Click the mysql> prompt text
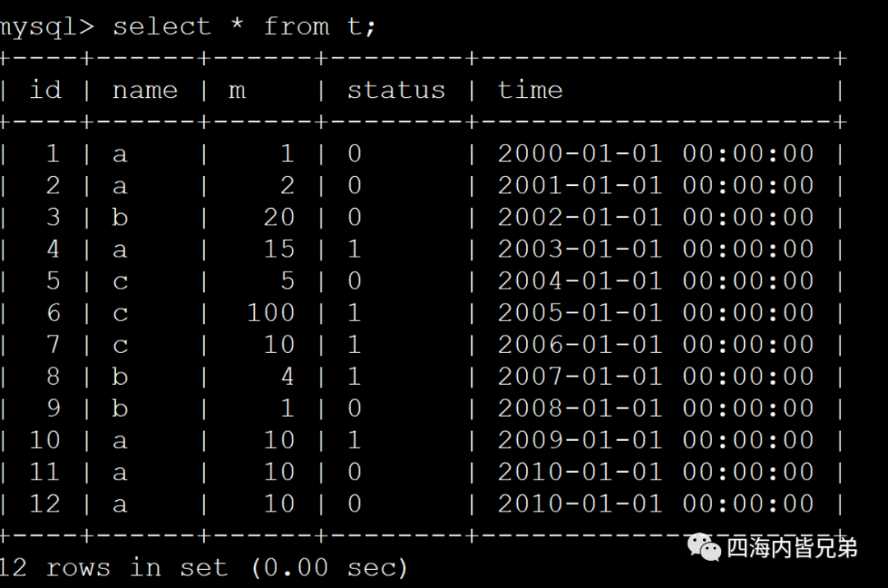The height and width of the screenshot is (588, 888). click(47, 26)
